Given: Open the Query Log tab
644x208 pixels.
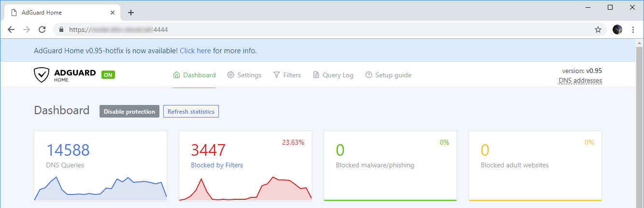Looking at the screenshot, I should pos(333,75).
